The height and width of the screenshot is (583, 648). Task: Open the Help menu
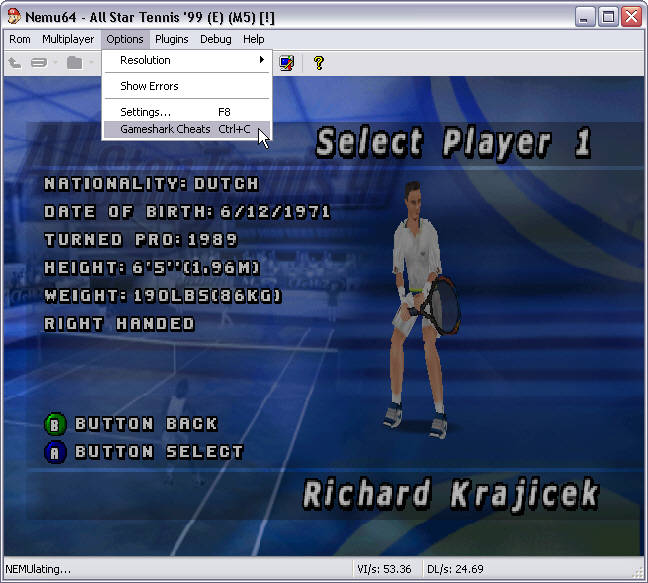253,39
